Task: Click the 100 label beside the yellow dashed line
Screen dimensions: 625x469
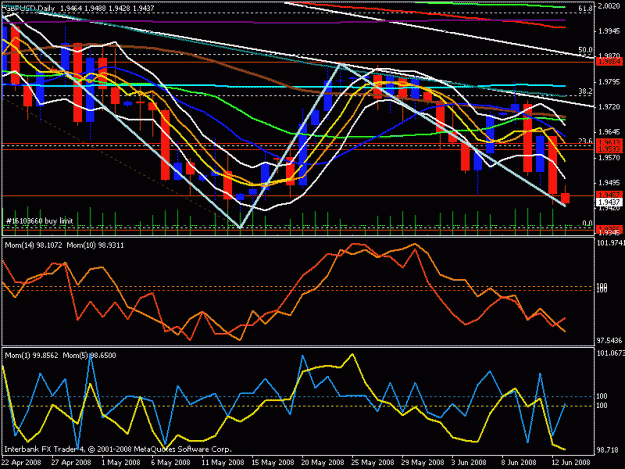Action: pos(602,405)
